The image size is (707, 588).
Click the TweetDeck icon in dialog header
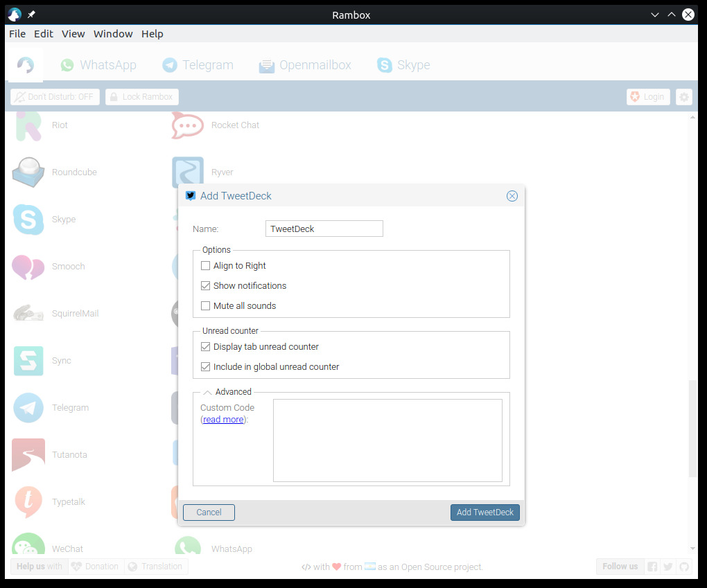point(191,196)
